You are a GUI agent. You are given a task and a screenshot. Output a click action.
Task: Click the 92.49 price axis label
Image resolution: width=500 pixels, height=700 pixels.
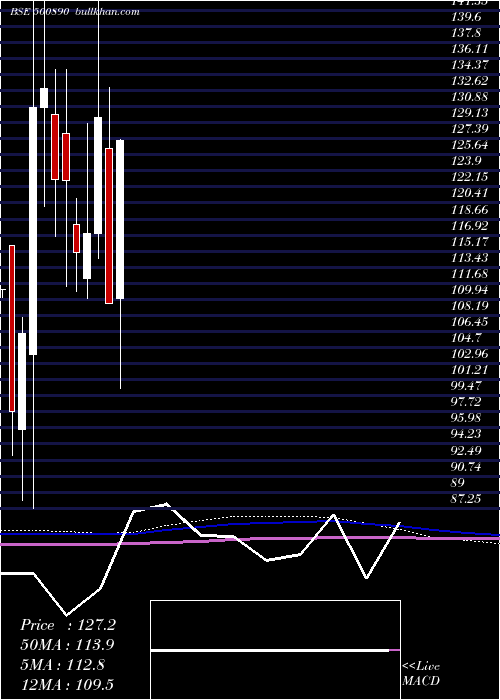[466, 450]
